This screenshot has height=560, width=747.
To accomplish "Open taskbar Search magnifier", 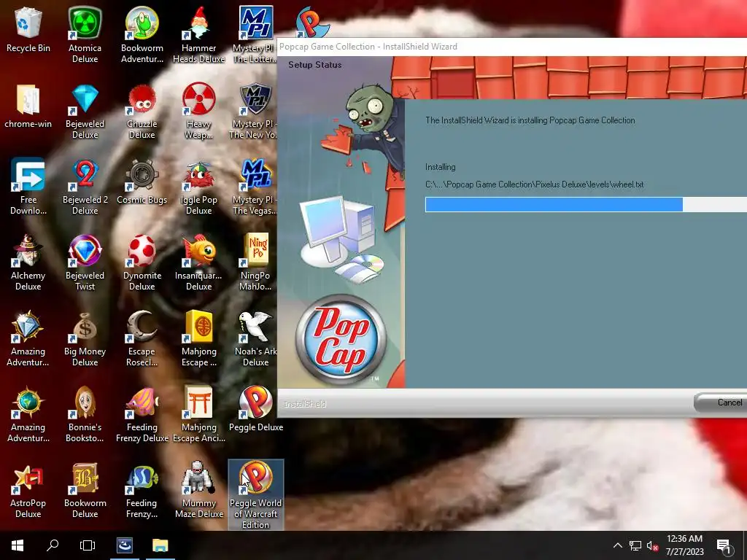I will (x=53, y=545).
